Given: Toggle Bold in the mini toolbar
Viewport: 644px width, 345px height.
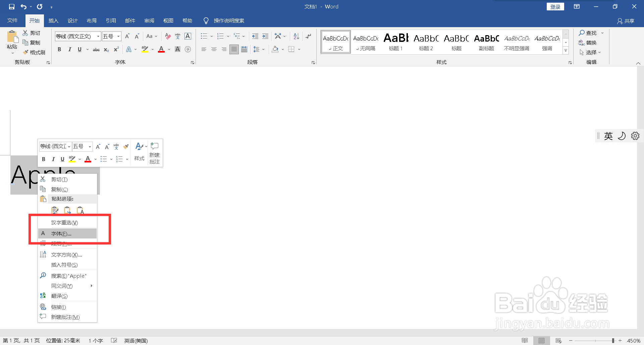Looking at the screenshot, I should point(44,159).
